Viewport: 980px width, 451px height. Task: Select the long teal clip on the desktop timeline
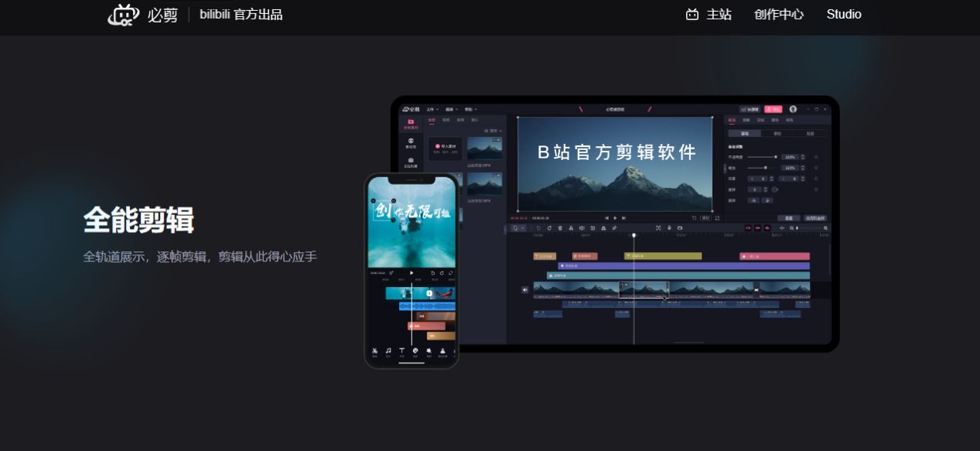point(678,275)
